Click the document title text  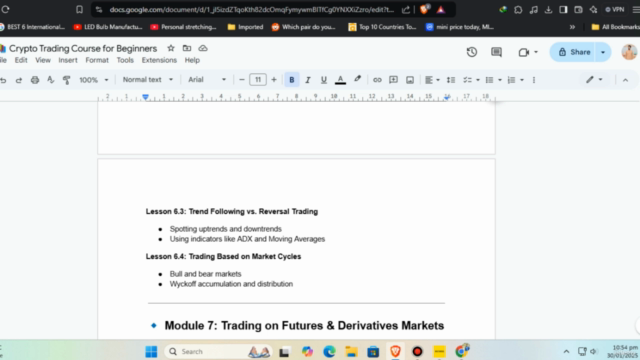click(83, 48)
